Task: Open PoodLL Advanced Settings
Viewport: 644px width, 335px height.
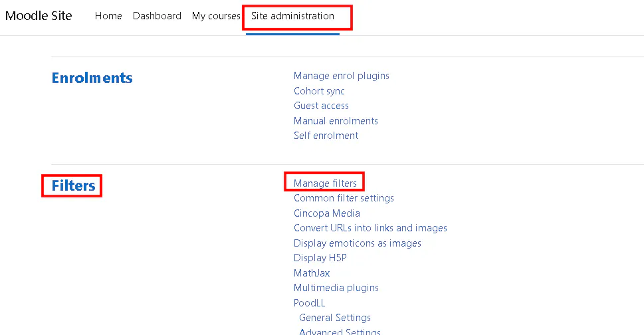Action: point(340,331)
